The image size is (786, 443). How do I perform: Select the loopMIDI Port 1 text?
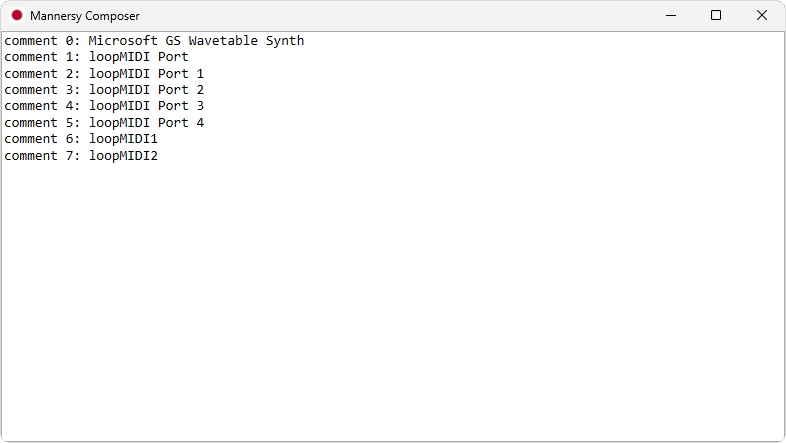pyautogui.click(x=146, y=74)
